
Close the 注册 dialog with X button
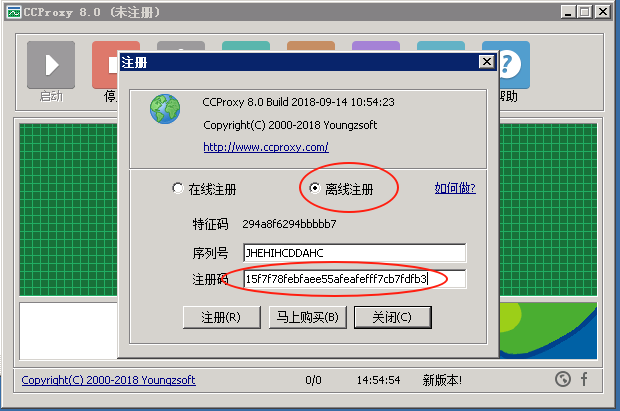point(487,62)
